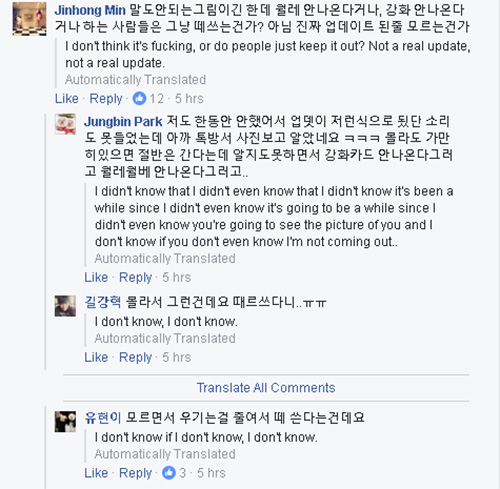Screen dimensions: 500x489
Task: Visit Jungbin Park profile name link
Action: 123,122
